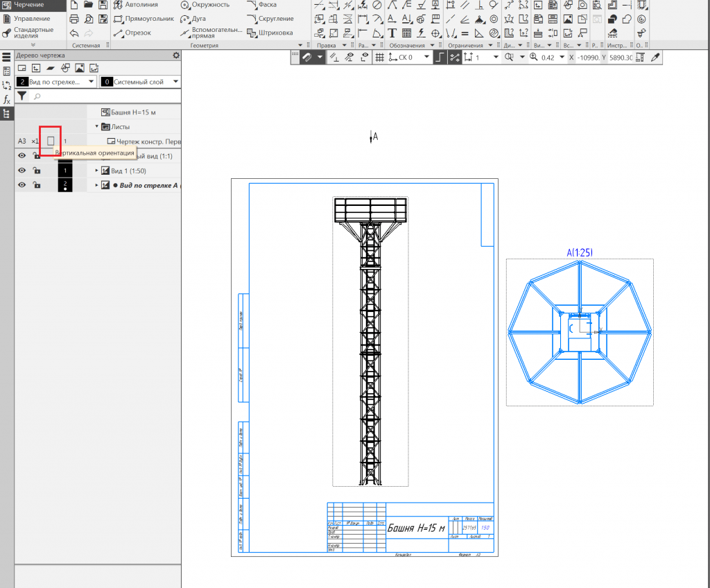Click the X coordinate input field

[588, 58]
